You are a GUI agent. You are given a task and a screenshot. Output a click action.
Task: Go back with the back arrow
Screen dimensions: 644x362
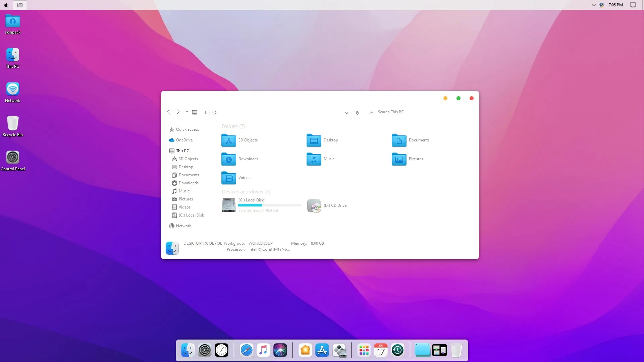click(x=168, y=112)
